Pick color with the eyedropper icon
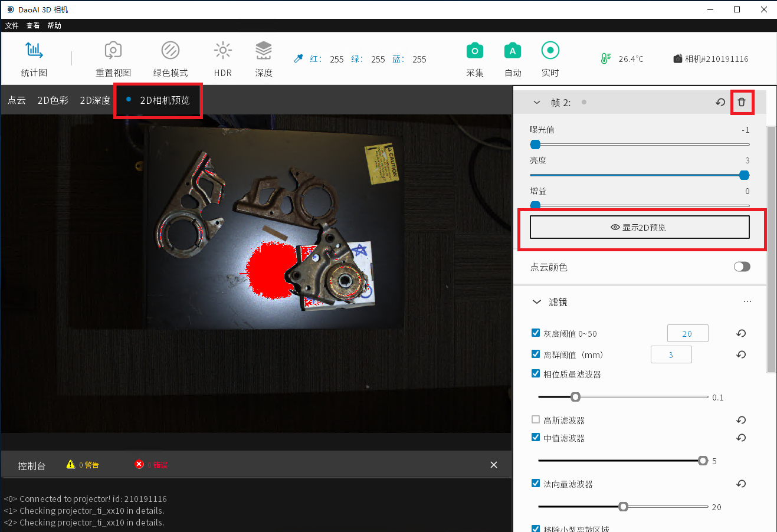Screen dimensions: 777x532 pos(299,58)
